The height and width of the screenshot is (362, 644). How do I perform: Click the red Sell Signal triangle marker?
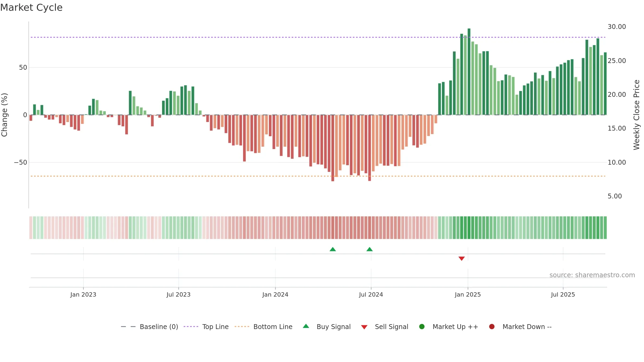(x=462, y=258)
